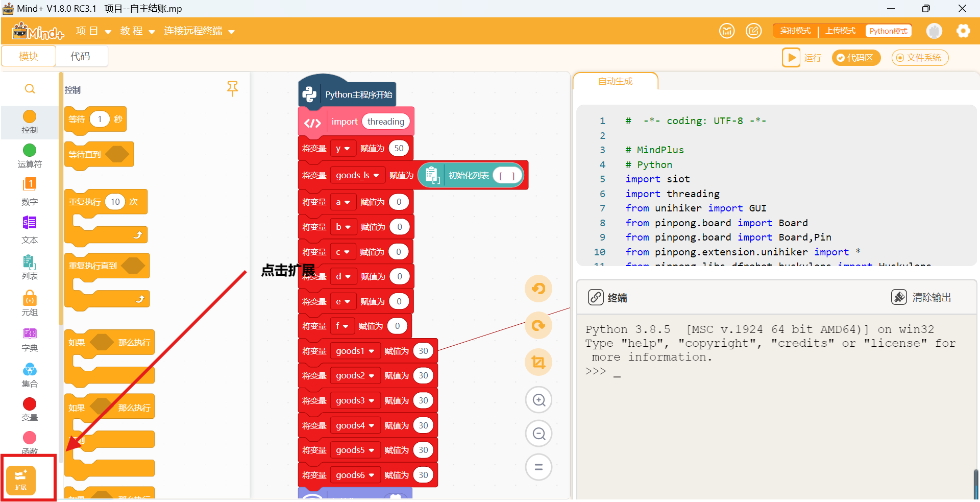Zoom in the workspace

pos(538,400)
